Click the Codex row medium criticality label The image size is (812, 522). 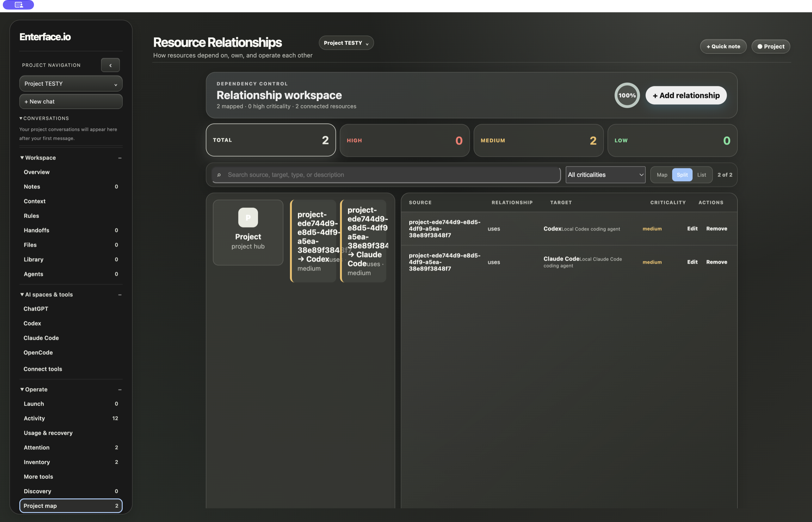pyautogui.click(x=652, y=229)
